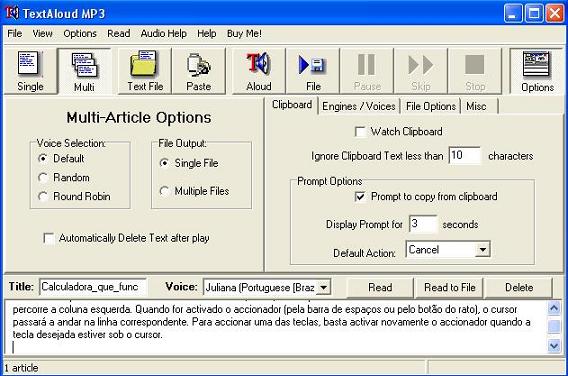Click the text area scroll up arrow
Image resolution: width=568 pixels, height=376 pixels.
coord(554,308)
